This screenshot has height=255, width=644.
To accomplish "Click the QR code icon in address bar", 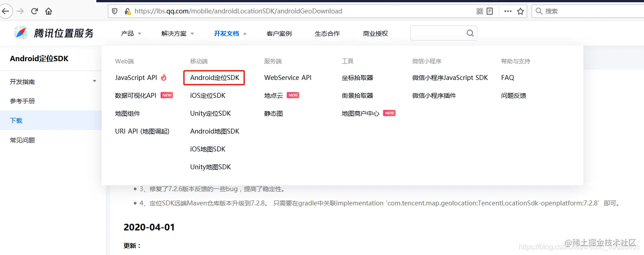I will coord(480,11).
